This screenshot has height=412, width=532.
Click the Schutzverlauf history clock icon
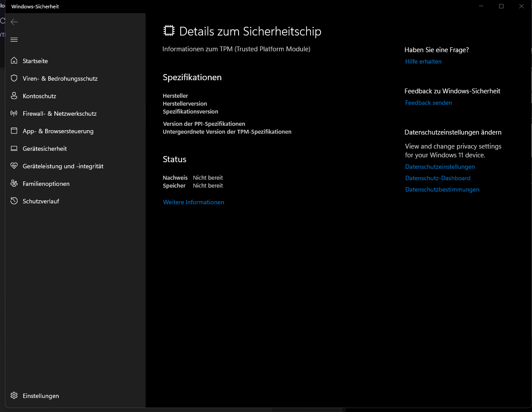pyautogui.click(x=14, y=201)
